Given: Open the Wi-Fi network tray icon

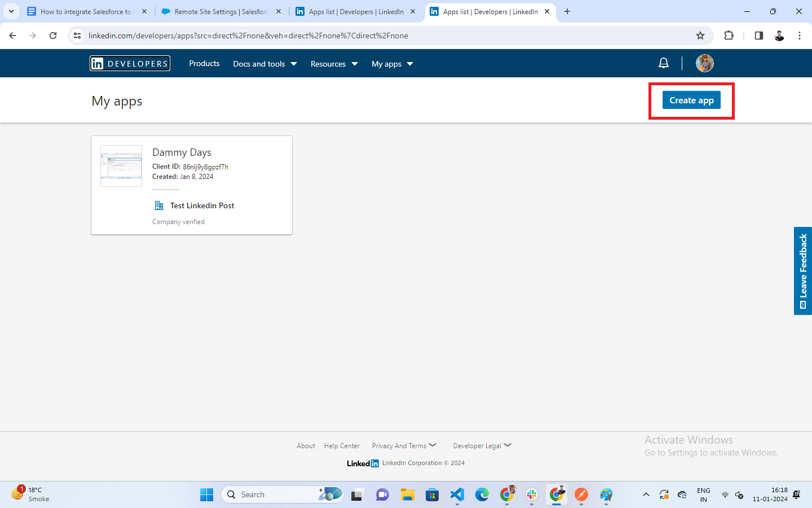Looking at the screenshot, I should [725, 495].
